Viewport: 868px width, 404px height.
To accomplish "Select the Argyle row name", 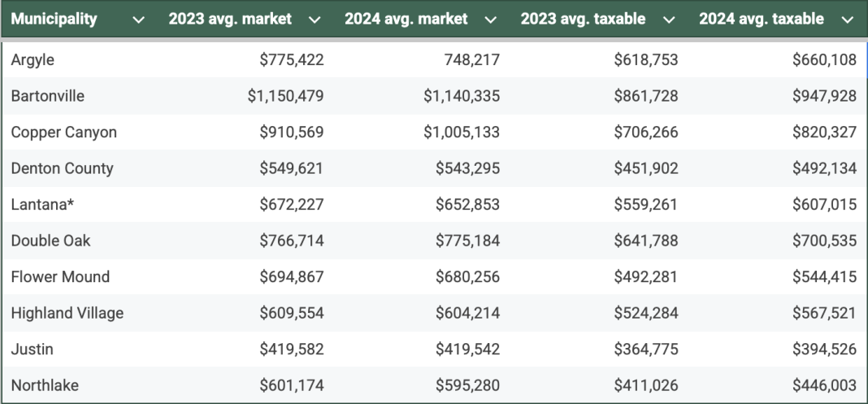I will tap(33, 60).
